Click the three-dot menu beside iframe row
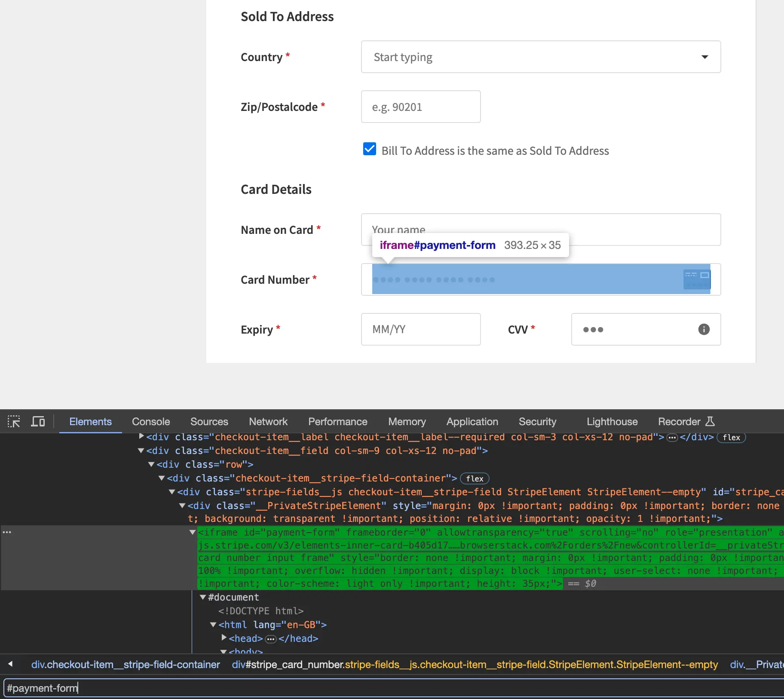The width and height of the screenshot is (784, 699). coord(7,532)
